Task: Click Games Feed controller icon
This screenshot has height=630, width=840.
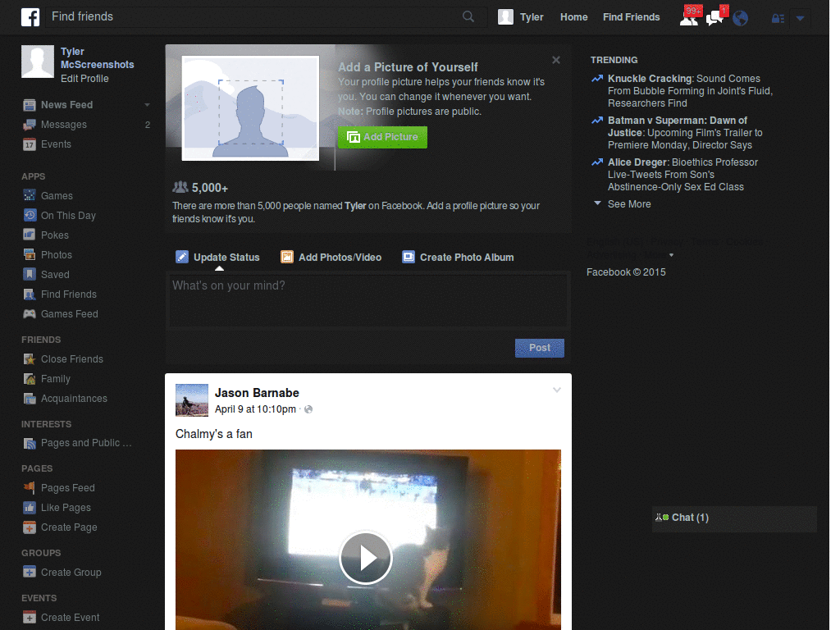Action: point(30,314)
